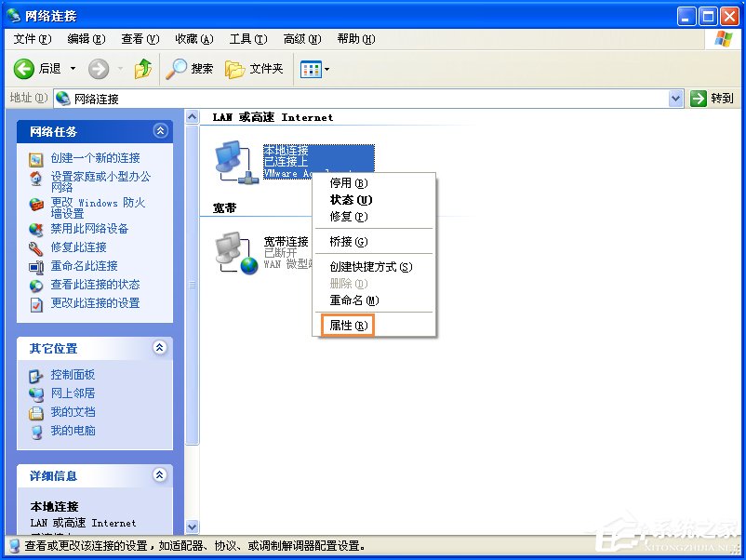Choose 属性(R) in context menu
Viewport: 746px width, 560px height.
(x=374, y=326)
